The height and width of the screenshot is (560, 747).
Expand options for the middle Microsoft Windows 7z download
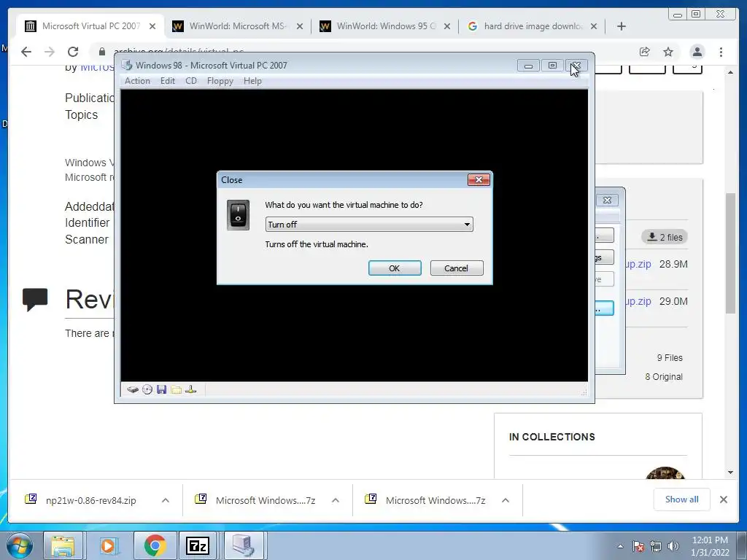336,500
